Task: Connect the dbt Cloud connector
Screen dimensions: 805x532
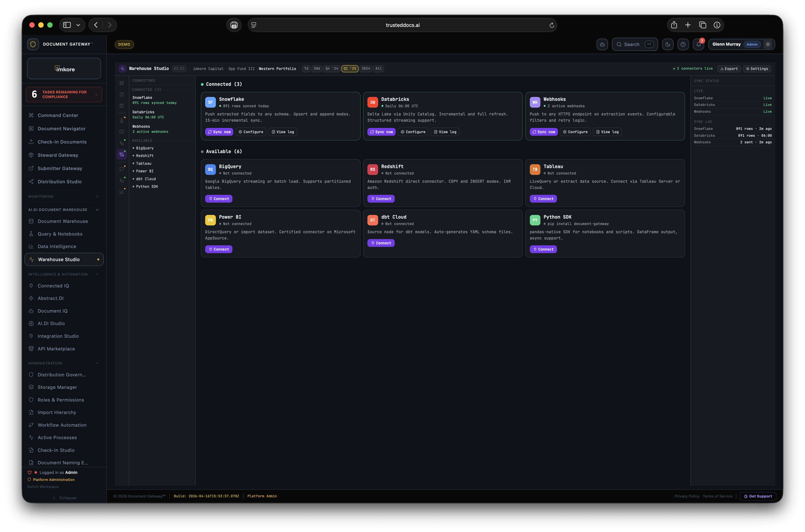Action: [x=381, y=243]
